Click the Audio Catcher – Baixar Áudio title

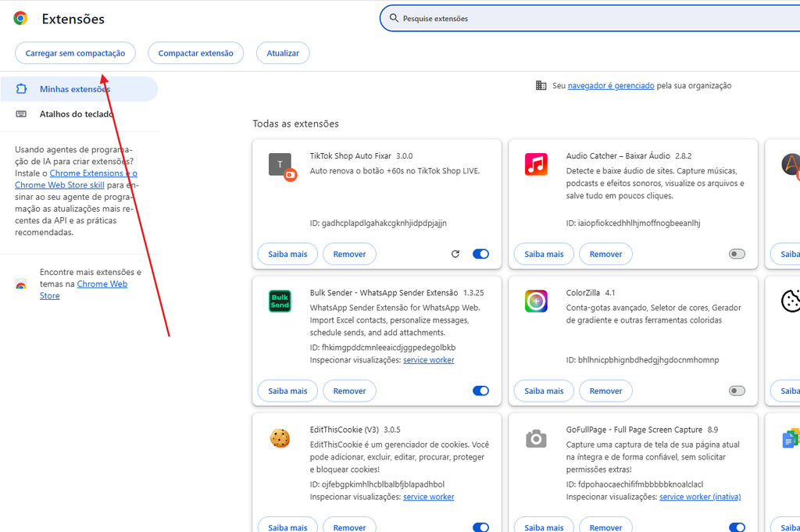tap(618, 156)
